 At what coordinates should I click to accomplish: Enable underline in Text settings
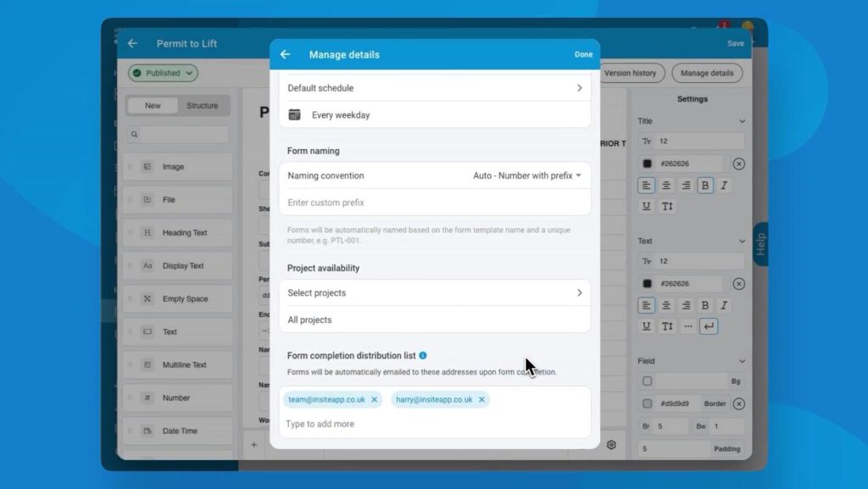pos(646,325)
